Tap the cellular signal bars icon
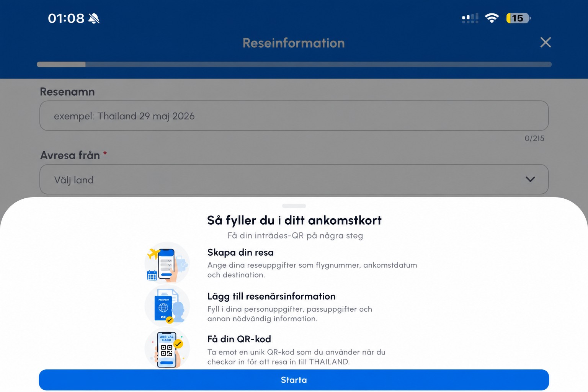The width and height of the screenshot is (588, 392). click(470, 18)
